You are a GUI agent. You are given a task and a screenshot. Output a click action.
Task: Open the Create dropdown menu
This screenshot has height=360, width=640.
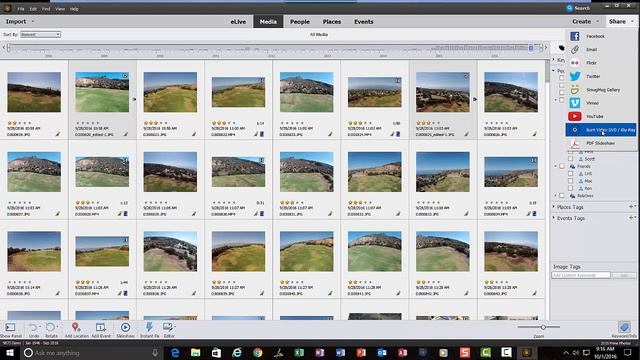[585, 21]
